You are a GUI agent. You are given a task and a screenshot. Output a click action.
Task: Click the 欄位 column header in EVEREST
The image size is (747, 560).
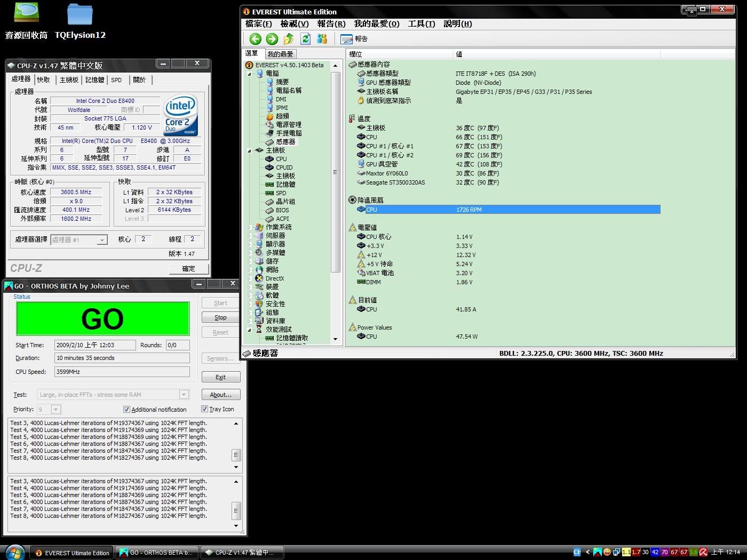point(400,54)
